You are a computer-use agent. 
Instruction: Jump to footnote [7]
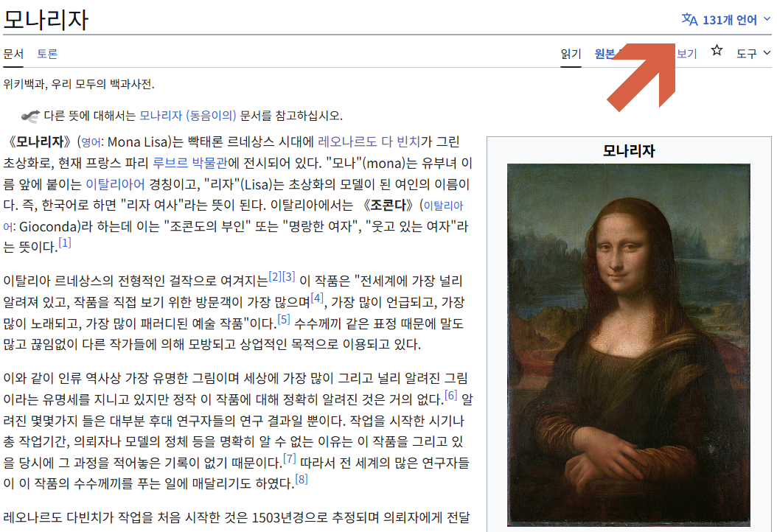(290, 458)
